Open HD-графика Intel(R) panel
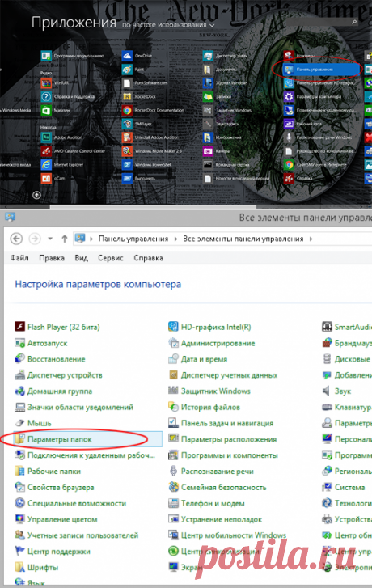This screenshot has width=372, height=588. coord(209,327)
